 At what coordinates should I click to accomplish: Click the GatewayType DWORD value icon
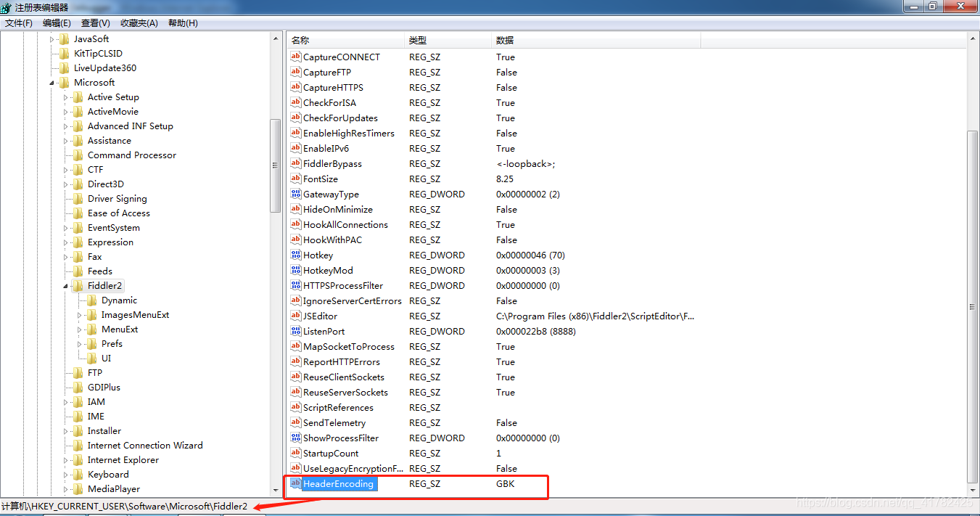point(295,194)
